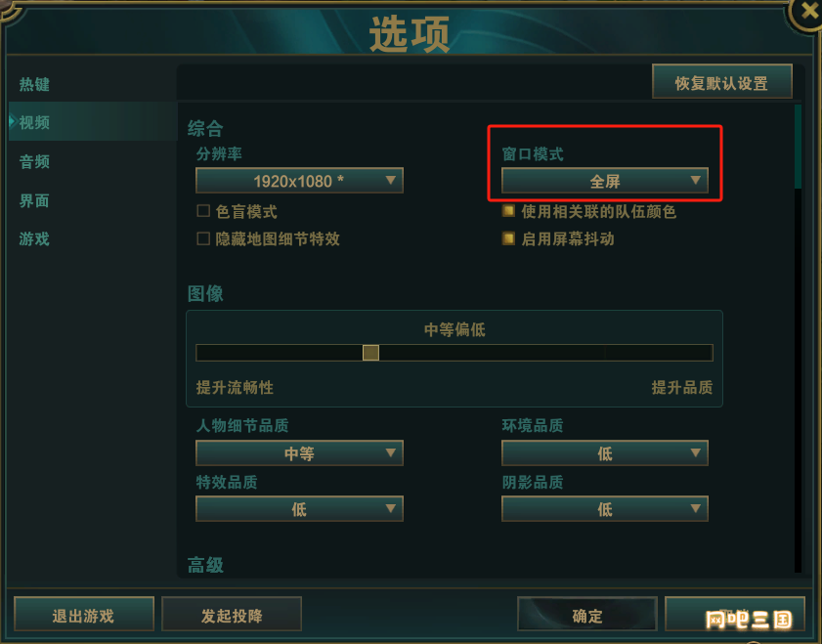Switch to the 热键 tab
The image size is (822, 644).
pos(34,84)
